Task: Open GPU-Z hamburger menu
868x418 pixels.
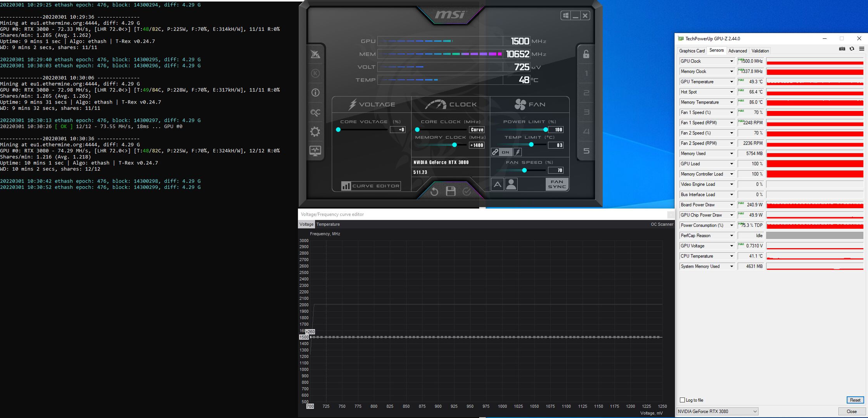Action: pyautogui.click(x=861, y=49)
